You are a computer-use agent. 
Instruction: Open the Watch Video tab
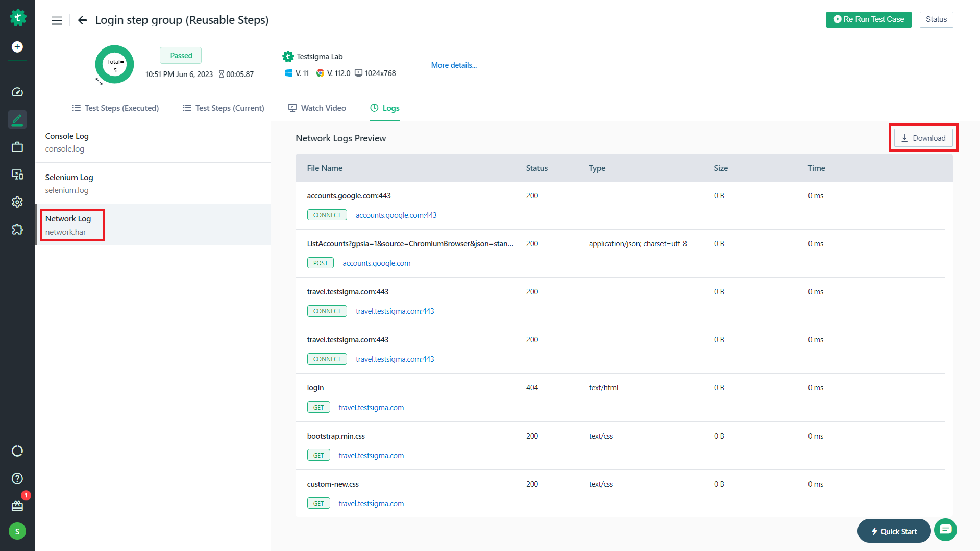(317, 108)
